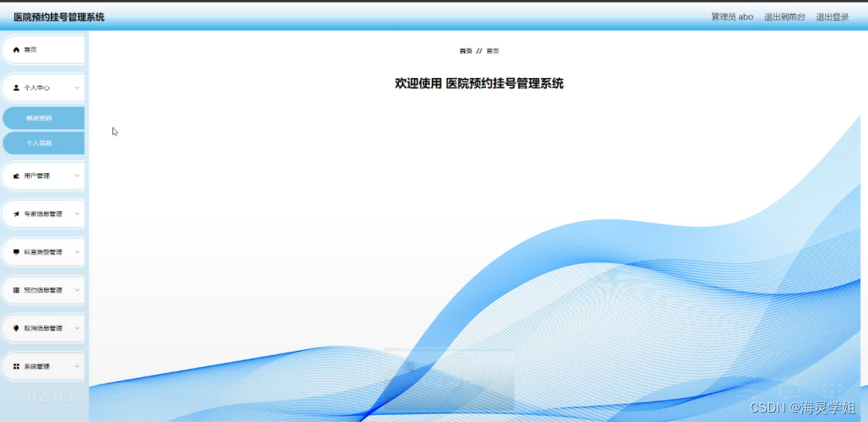Click the home icon beside 首页

16,49
